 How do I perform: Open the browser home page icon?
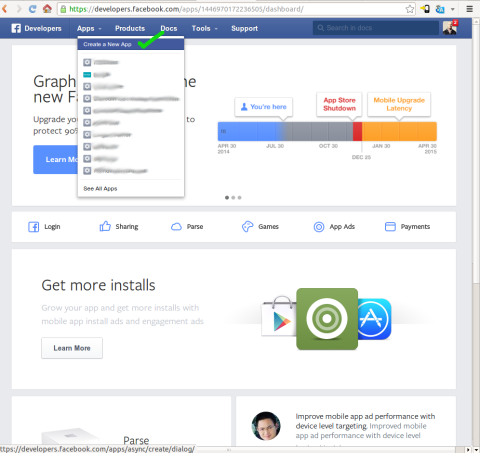[47, 9]
